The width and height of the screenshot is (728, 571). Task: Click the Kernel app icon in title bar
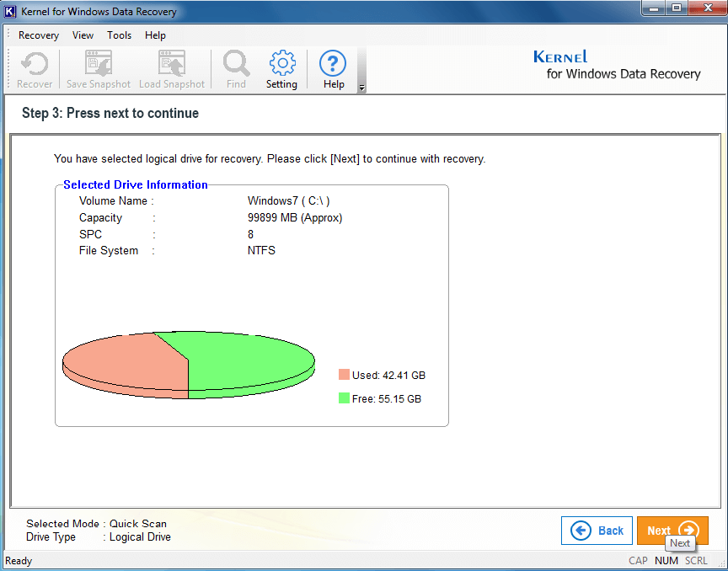point(10,11)
